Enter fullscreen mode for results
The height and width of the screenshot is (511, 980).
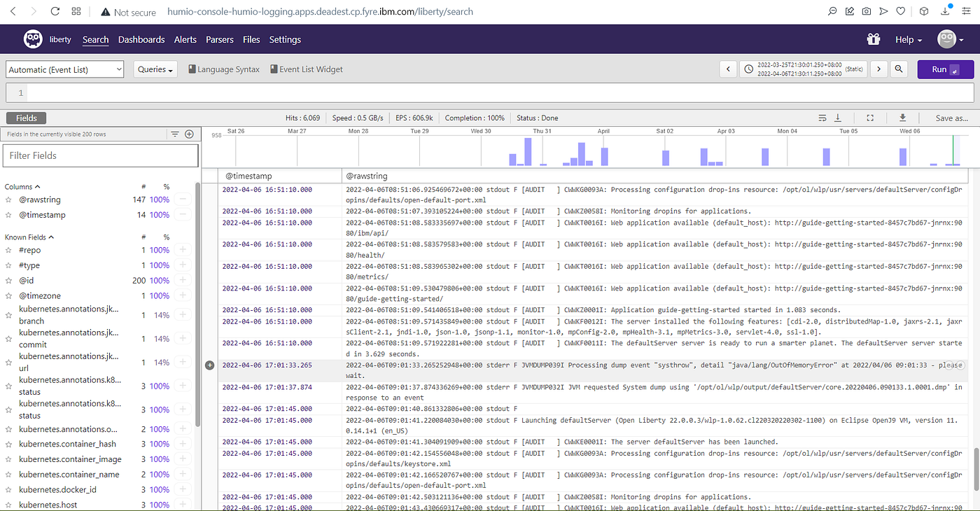pyautogui.click(x=870, y=118)
